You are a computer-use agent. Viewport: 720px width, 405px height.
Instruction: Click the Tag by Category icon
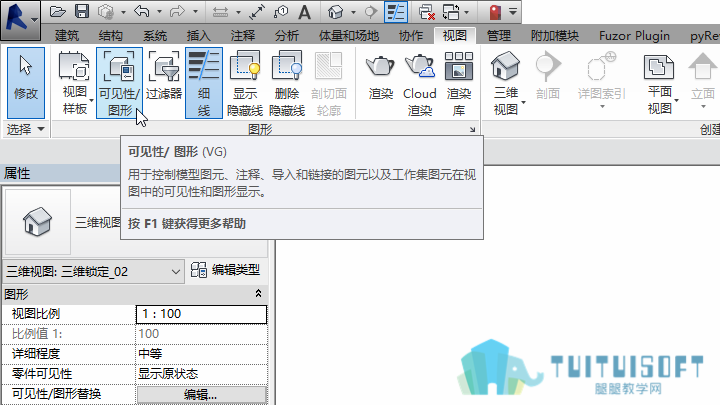(281, 12)
